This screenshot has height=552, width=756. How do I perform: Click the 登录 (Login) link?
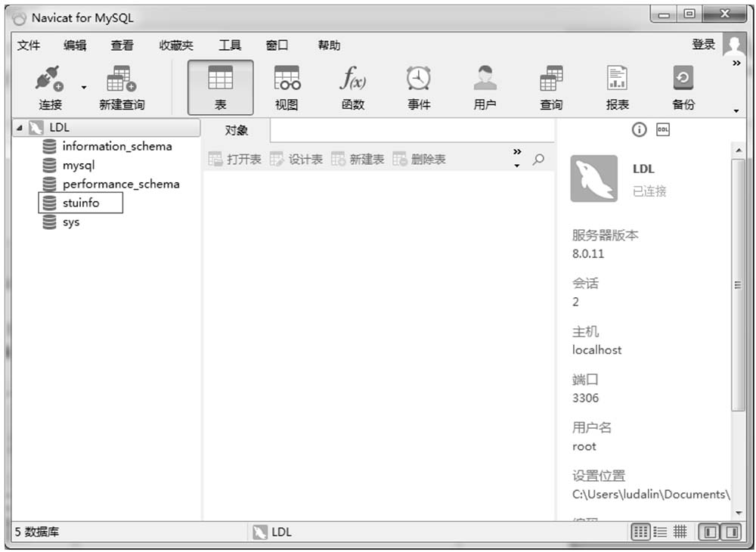(x=703, y=45)
